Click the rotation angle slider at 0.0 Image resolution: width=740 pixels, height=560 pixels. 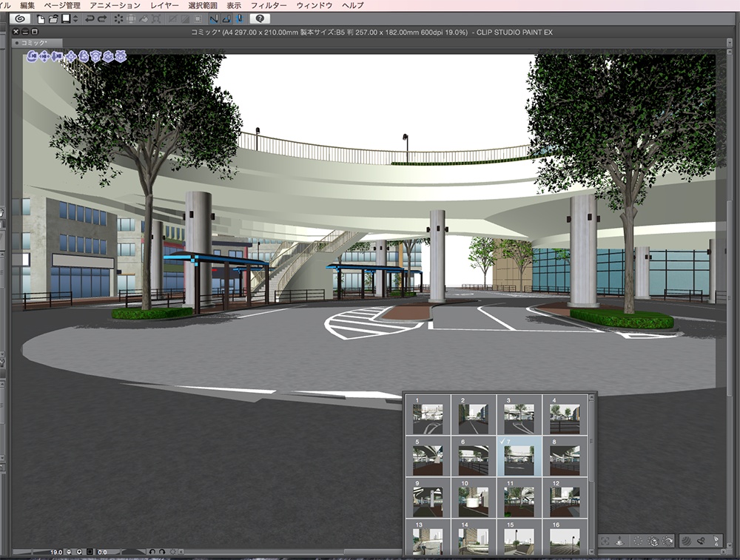click(x=121, y=552)
